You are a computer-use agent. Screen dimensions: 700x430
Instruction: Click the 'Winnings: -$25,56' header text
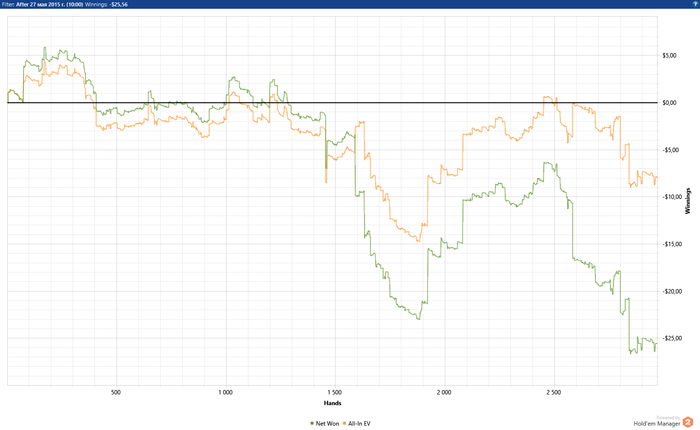(x=107, y=4)
